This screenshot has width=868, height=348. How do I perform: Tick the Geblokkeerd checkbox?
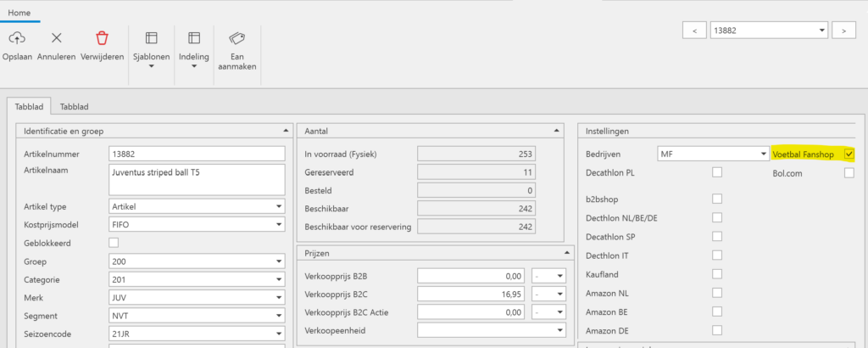point(114,243)
